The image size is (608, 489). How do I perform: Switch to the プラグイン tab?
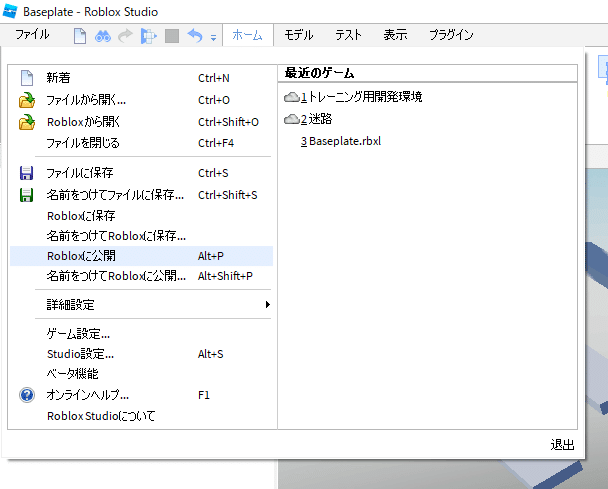click(451, 35)
